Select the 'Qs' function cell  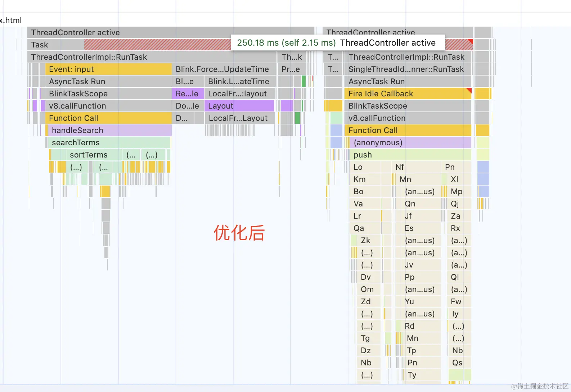(460, 363)
